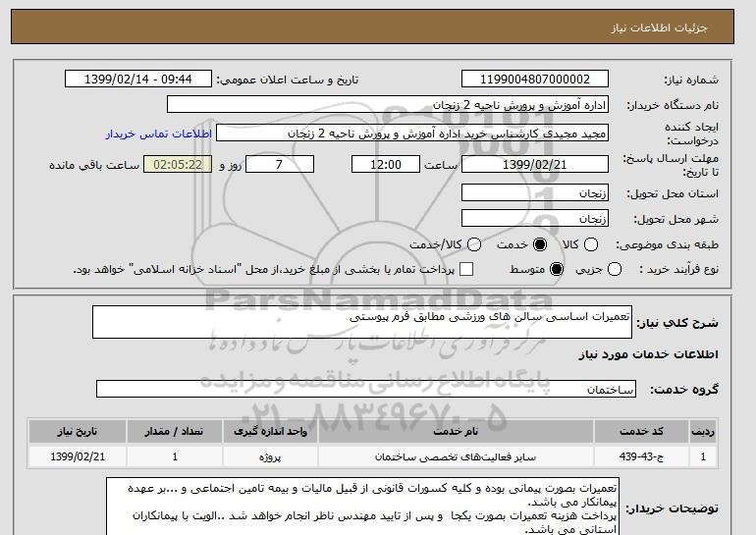Click the ردیف column header
Image resolution: width=756 pixels, height=535 pixels.
[x=703, y=431]
